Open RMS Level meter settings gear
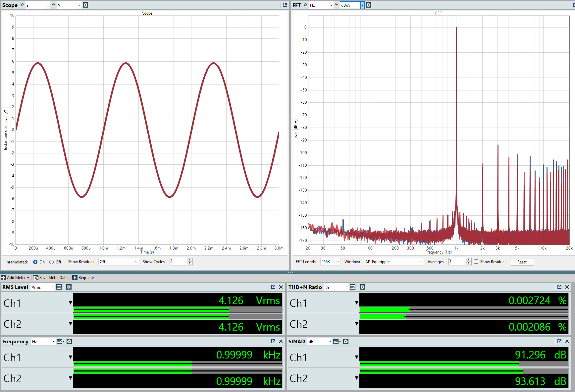Image resolution: width=575 pixels, height=392 pixels. (x=69, y=287)
